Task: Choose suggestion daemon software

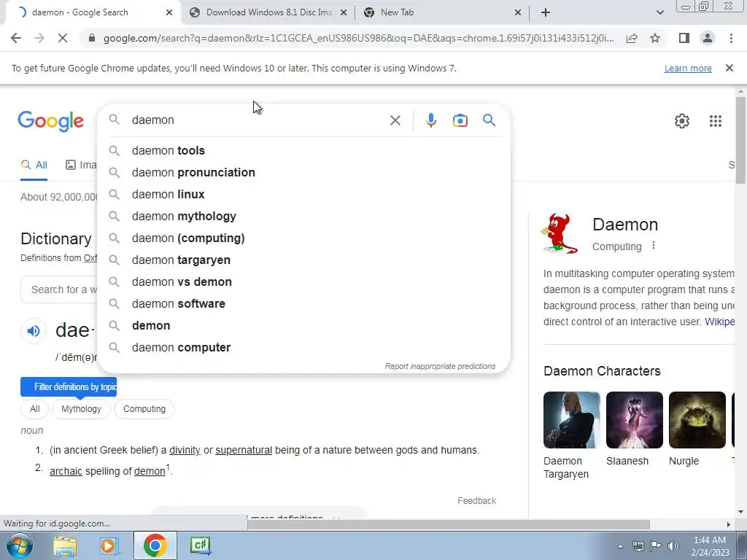Action: point(303,304)
